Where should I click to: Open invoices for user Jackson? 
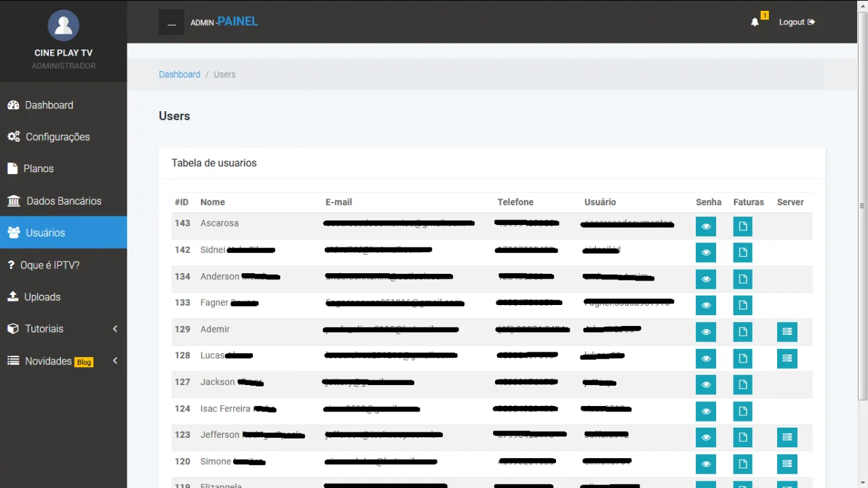pos(743,385)
